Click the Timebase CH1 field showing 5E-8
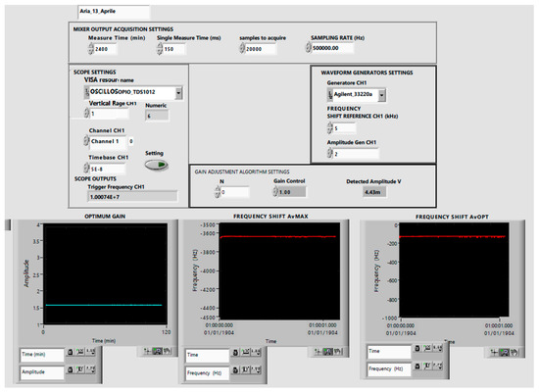Image resolution: width=539 pixels, height=392 pixels. point(107,169)
